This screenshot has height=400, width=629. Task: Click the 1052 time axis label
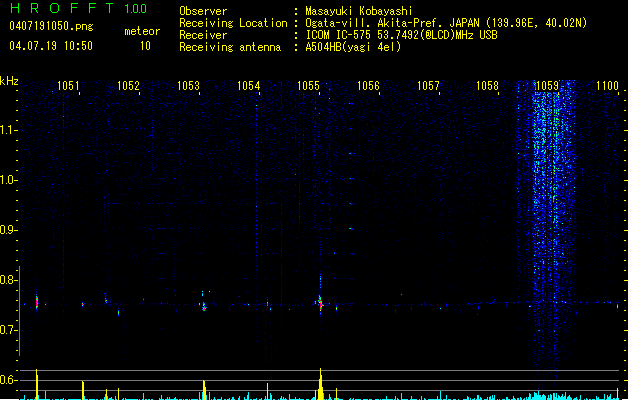pos(128,86)
